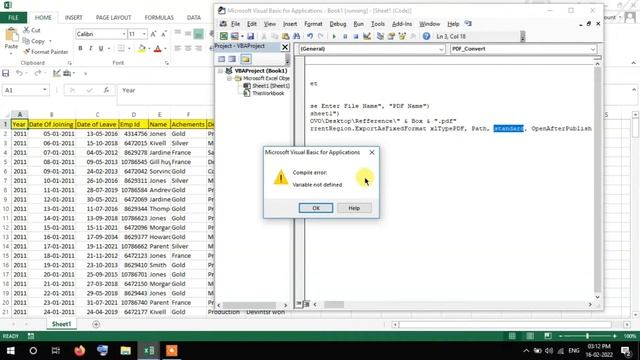Click Paste button in Excel ribbon
Screen dimensions: 640x360
coord(11,39)
